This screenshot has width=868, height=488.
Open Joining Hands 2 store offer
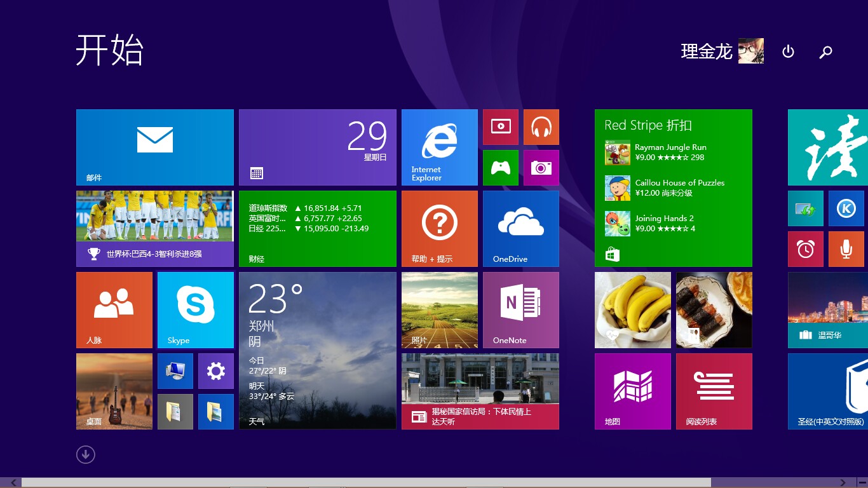(650, 224)
